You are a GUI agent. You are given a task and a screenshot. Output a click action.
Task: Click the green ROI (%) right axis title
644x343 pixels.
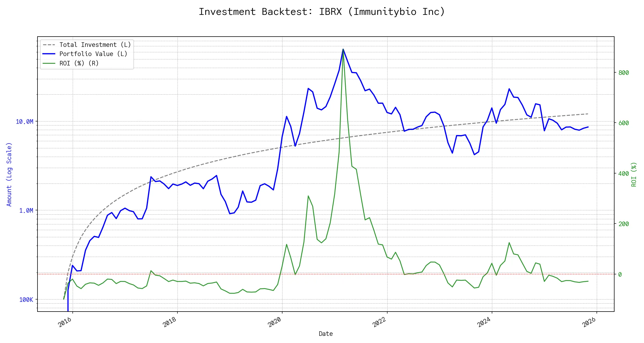click(634, 174)
